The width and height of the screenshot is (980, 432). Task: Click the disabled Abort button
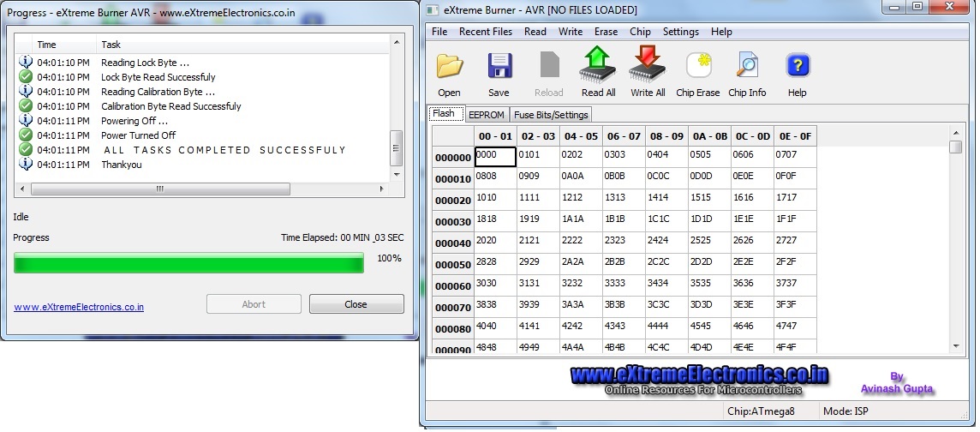tap(254, 304)
